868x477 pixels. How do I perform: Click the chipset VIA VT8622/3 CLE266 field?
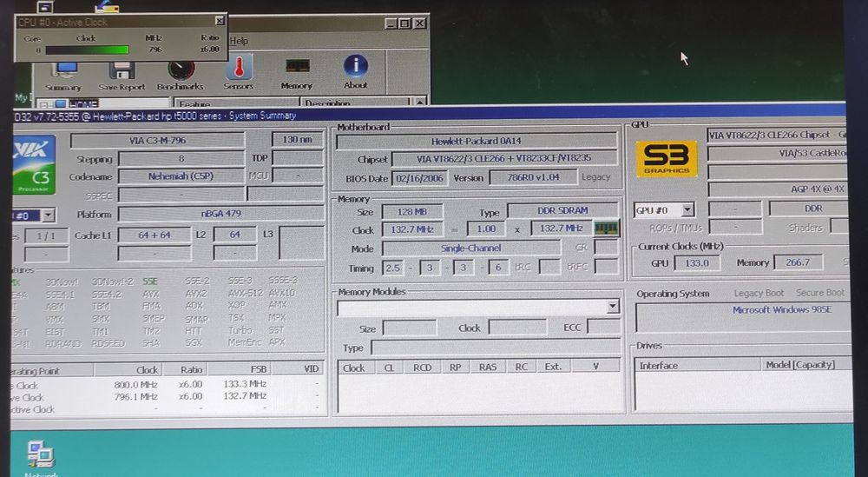click(x=504, y=158)
